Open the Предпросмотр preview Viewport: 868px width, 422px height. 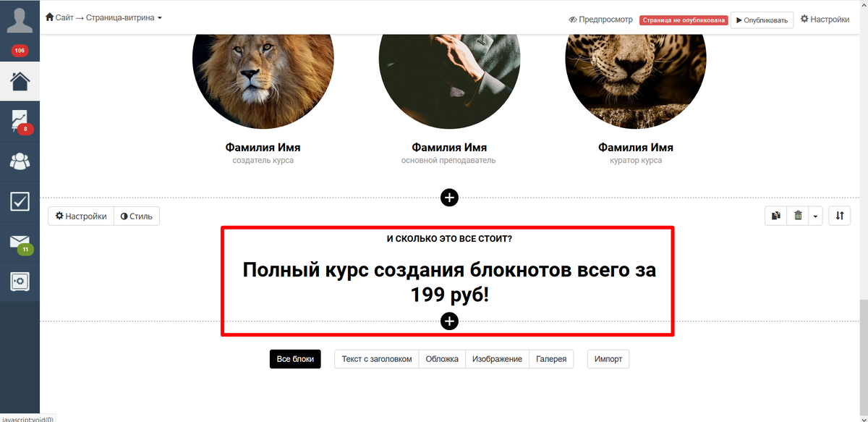[x=600, y=20]
